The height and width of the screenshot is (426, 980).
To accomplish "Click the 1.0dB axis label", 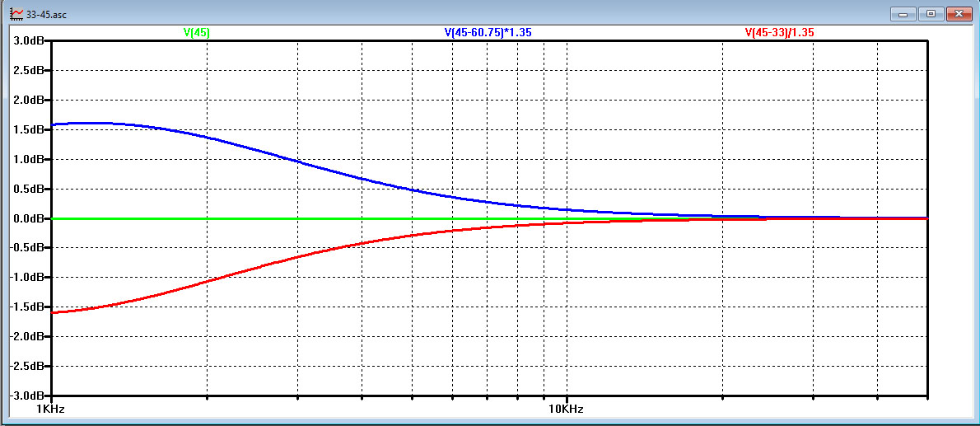I will (x=28, y=159).
